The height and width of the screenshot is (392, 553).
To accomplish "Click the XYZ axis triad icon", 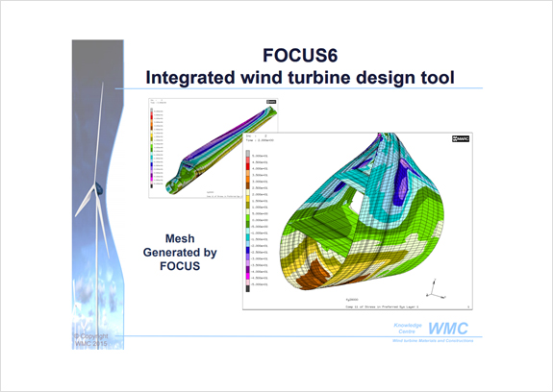I will tap(436, 289).
